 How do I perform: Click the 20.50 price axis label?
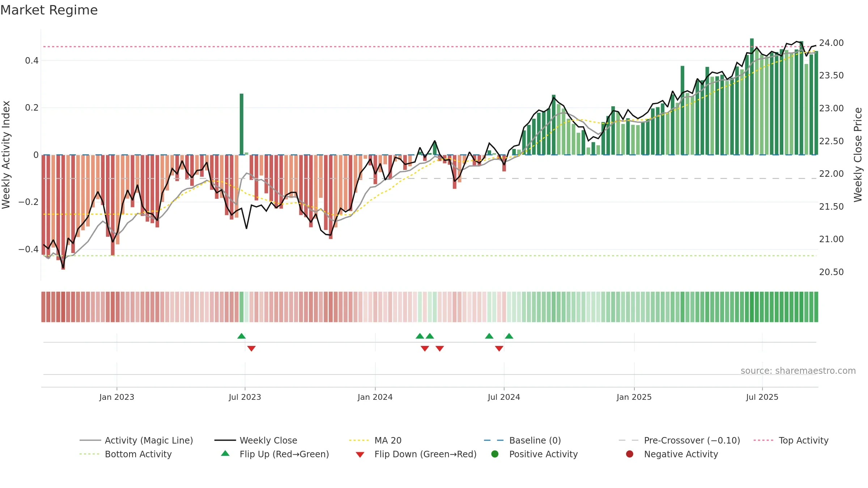831,272
